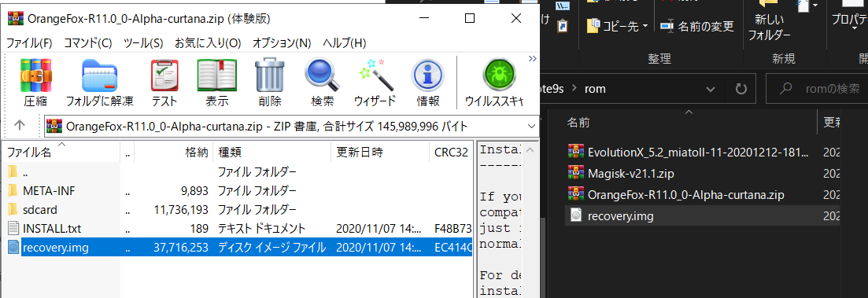Sort by ファイル名 column header
The image size is (868, 298).
tap(61, 152)
